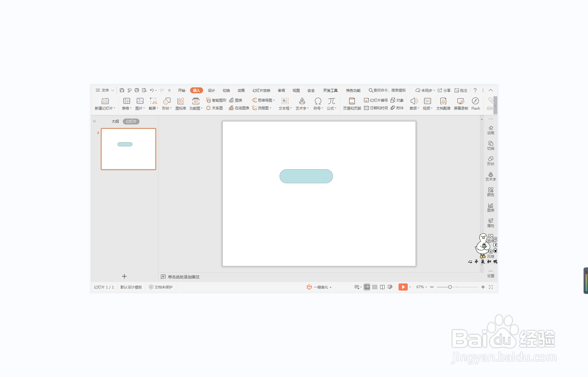This screenshot has height=377, width=588.
Task: Switch to the Design tab
Action: [211, 90]
